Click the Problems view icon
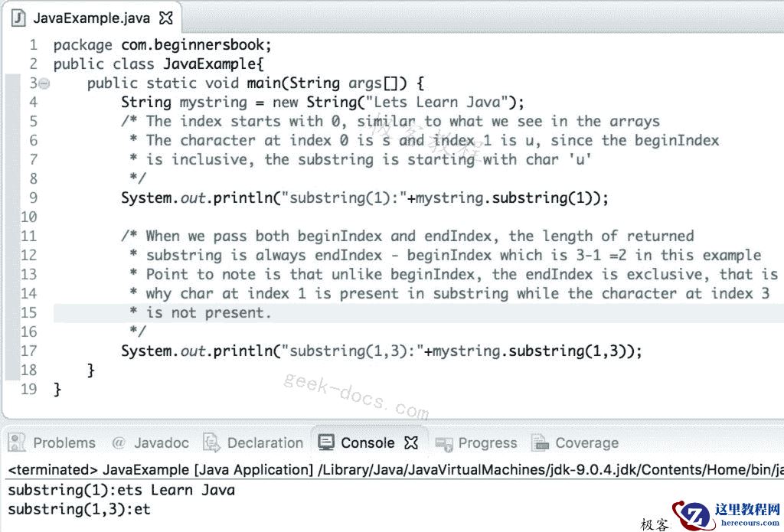 point(16,442)
